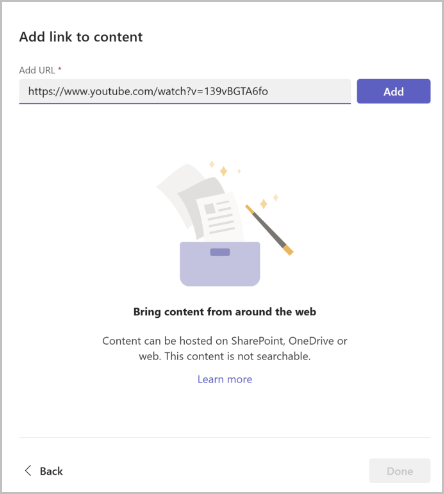Viewport: 444px width, 494px height.
Task: Click the greyed-out Done button
Action: point(400,471)
